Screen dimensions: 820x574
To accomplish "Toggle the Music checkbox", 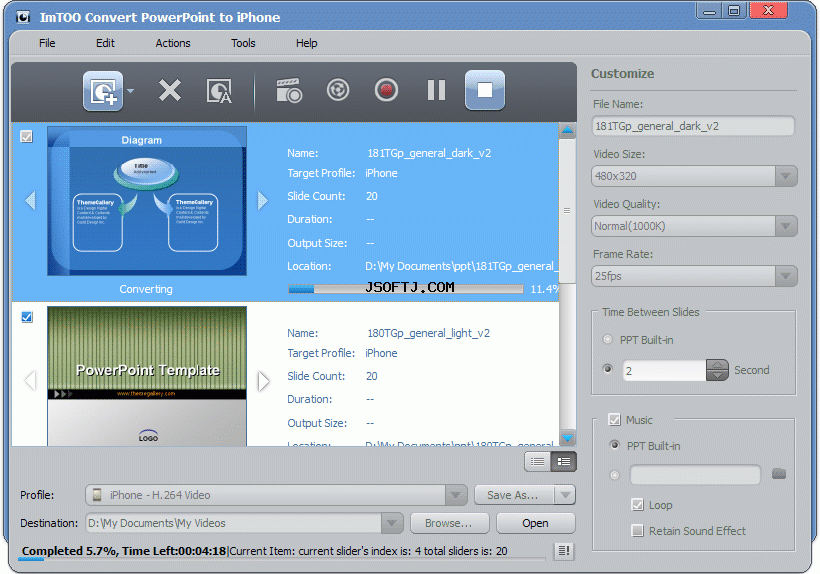I will [x=614, y=420].
